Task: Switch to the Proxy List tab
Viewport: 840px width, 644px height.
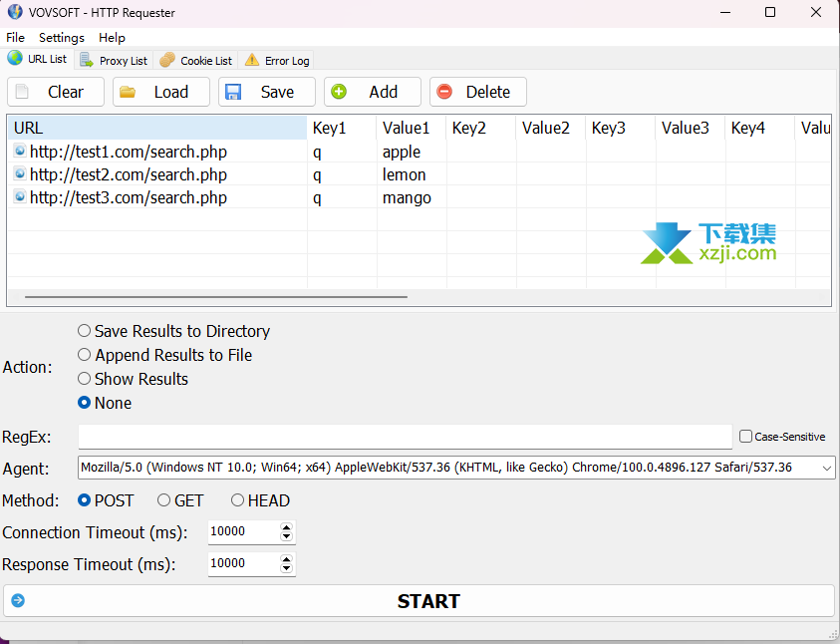Action: (115, 60)
